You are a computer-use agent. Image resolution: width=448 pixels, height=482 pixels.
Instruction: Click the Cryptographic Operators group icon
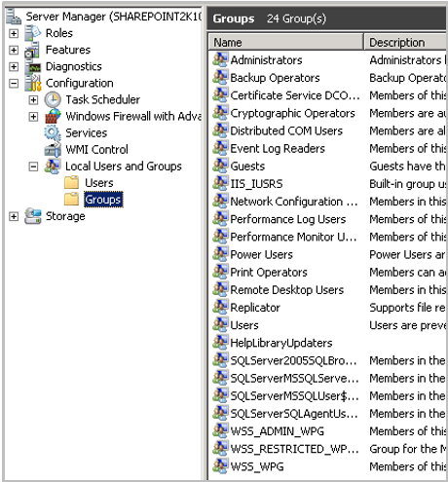220,113
